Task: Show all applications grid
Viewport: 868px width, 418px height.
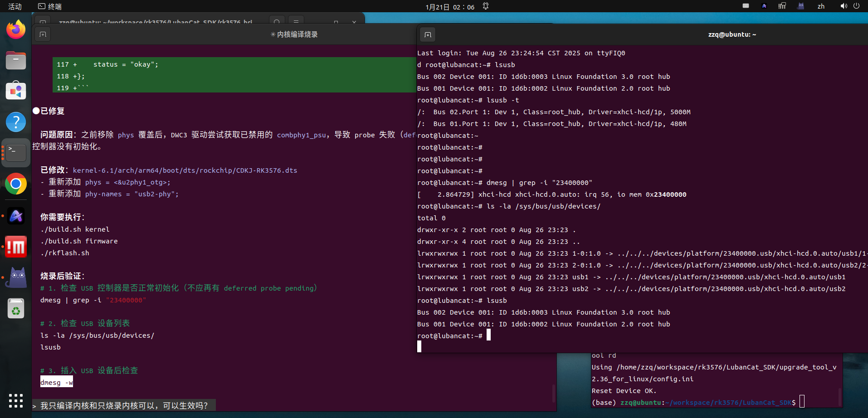Action: (16, 401)
